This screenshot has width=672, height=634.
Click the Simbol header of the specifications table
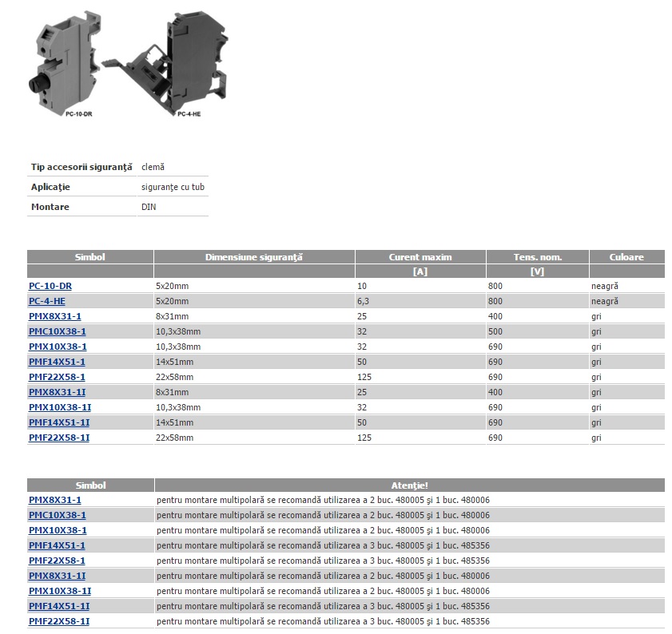(90, 257)
